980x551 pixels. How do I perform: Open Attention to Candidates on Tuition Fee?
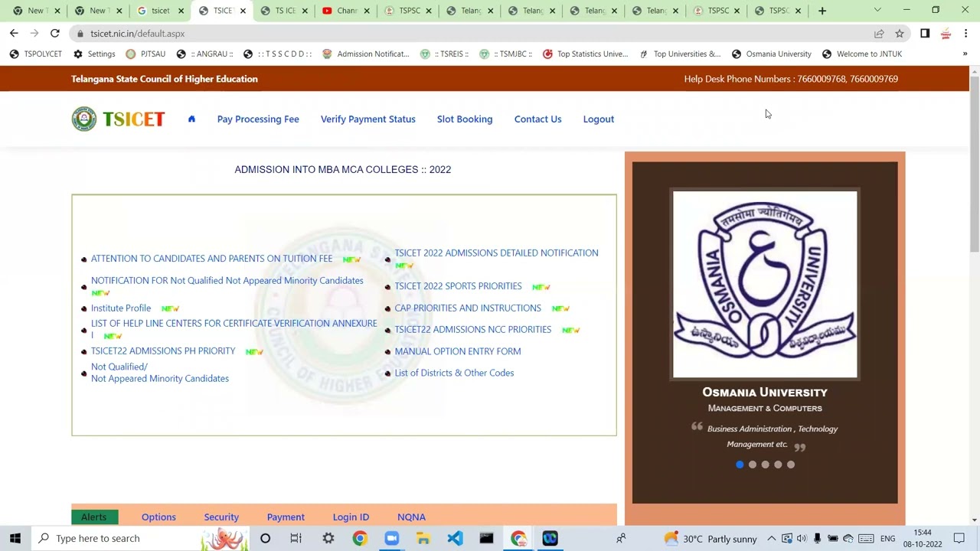(211, 259)
